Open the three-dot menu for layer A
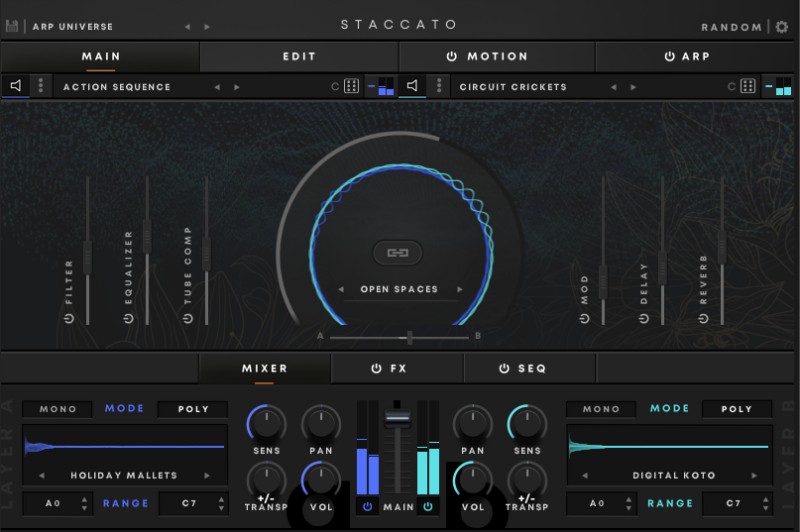 point(40,86)
